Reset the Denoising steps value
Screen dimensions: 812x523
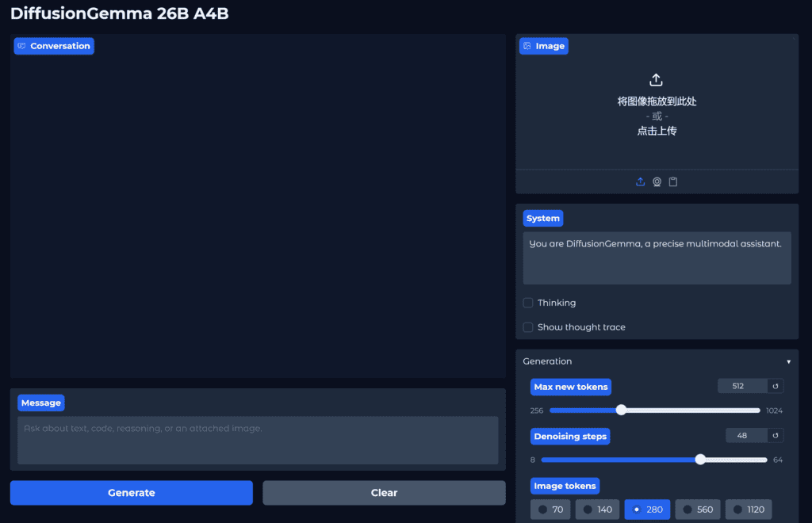(x=776, y=436)
